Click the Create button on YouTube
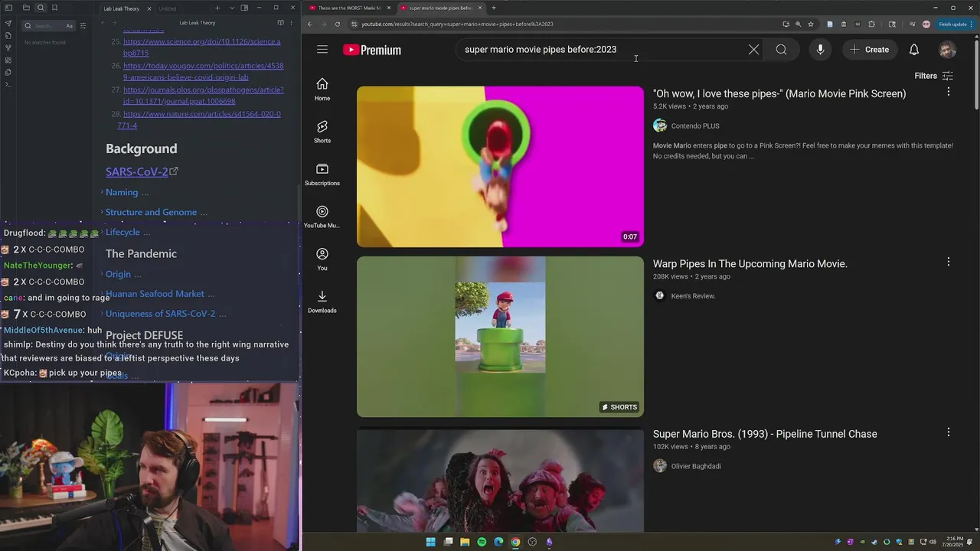The width and height of the screenshot is (980, 551). (x=869, y=50)
